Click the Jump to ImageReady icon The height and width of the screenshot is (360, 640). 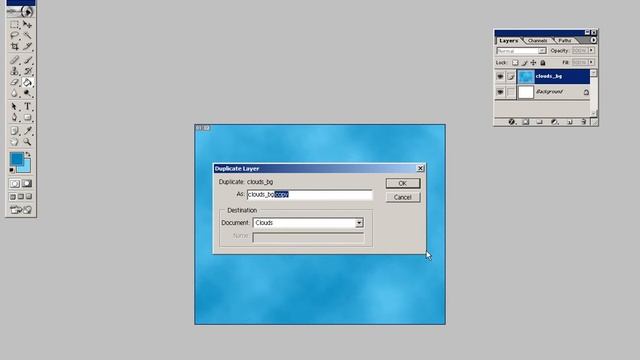[21, 210]
